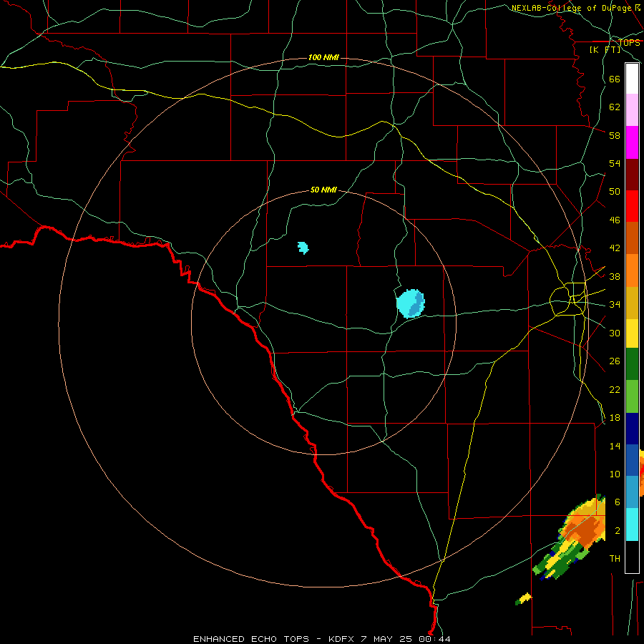Click the 'TH' legend label
Screen dimensions: 644x644
point(615,558)
